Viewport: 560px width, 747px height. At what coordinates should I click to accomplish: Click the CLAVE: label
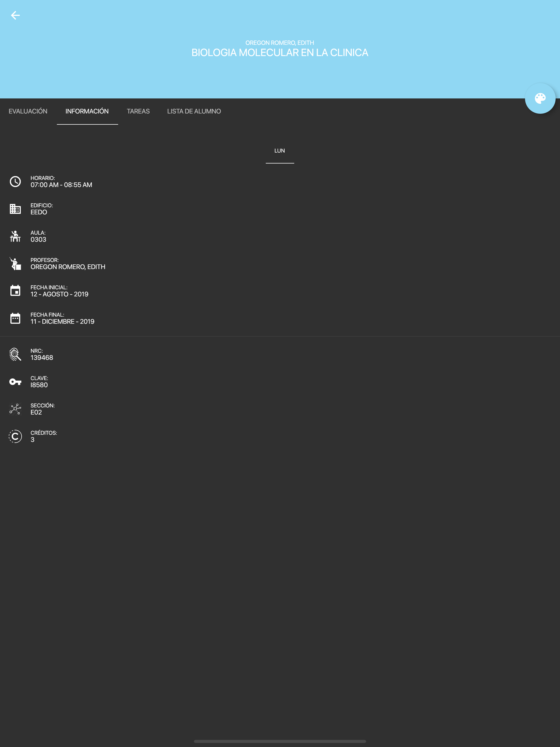tap(39, 379)
